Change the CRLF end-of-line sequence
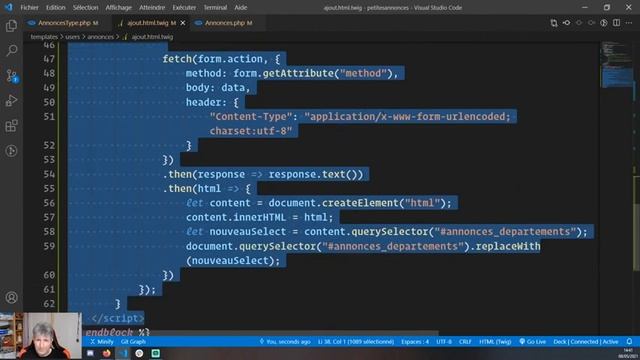The width and height of the screenshot is (640, 360). click(x=465, y=342)
